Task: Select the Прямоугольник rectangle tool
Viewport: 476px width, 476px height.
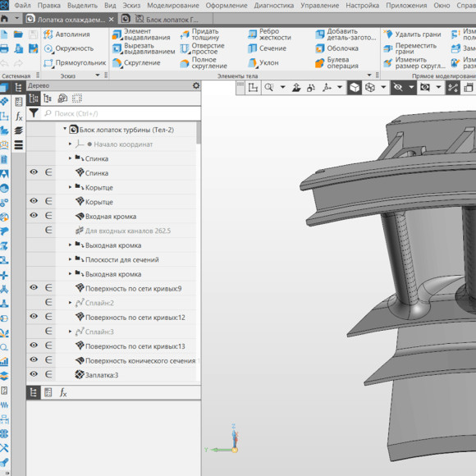Action: coord(75,63)
